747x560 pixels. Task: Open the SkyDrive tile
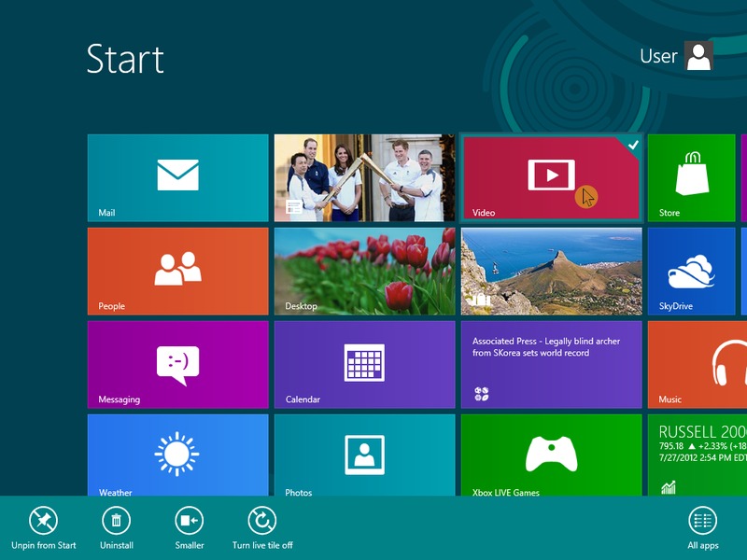pyautogui.click(x=692, y=271)
